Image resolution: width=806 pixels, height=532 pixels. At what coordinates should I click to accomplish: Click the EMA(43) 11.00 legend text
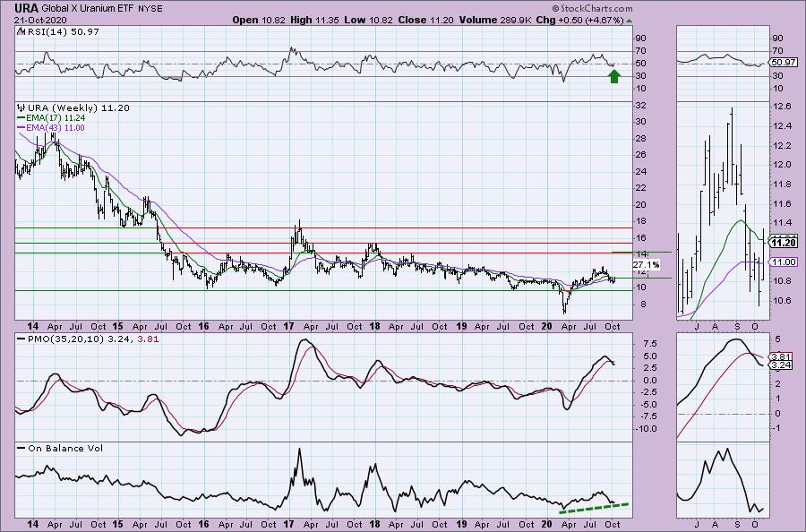coord(56,127)
